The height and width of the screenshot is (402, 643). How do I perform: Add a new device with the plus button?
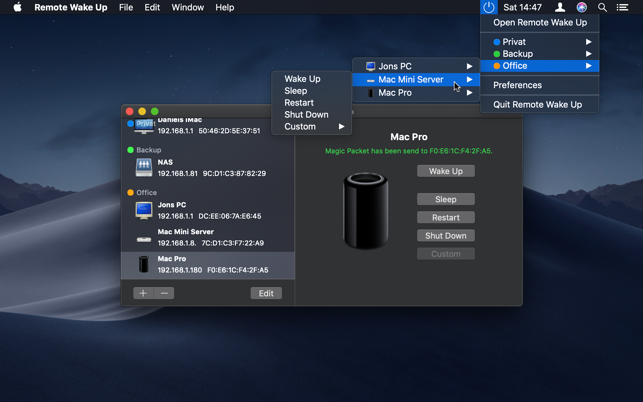tap(143, 293)
